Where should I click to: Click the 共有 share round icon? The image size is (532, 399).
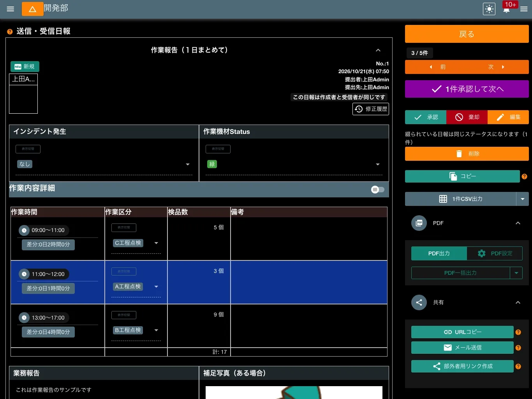tap(419, 302)
